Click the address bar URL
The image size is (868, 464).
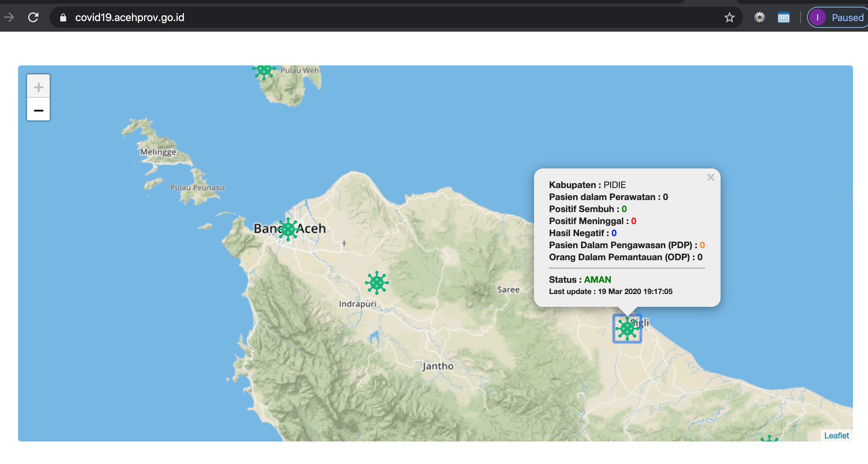(130, 17)
